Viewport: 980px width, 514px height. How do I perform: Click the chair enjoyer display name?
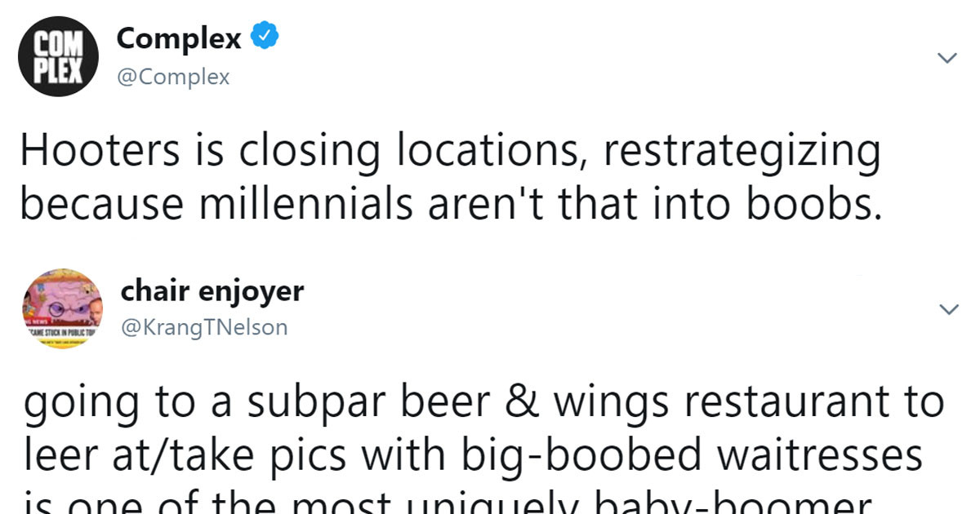pos(212,290)
